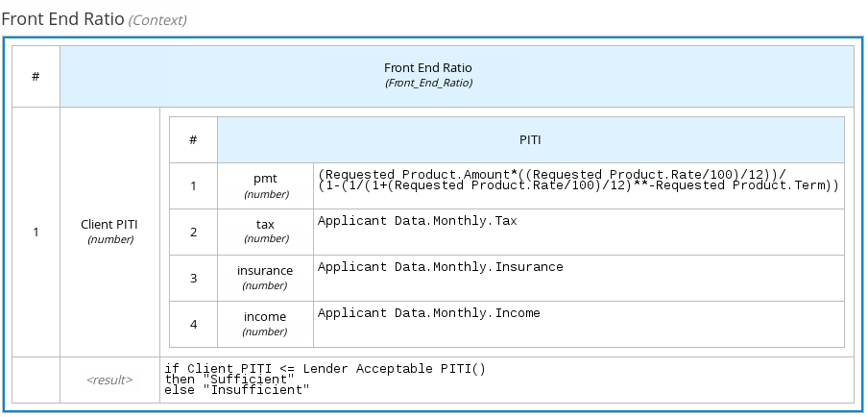Select outer row number 1 cell
The height and width of the screenshot is (417, 868).
[36, 232]
